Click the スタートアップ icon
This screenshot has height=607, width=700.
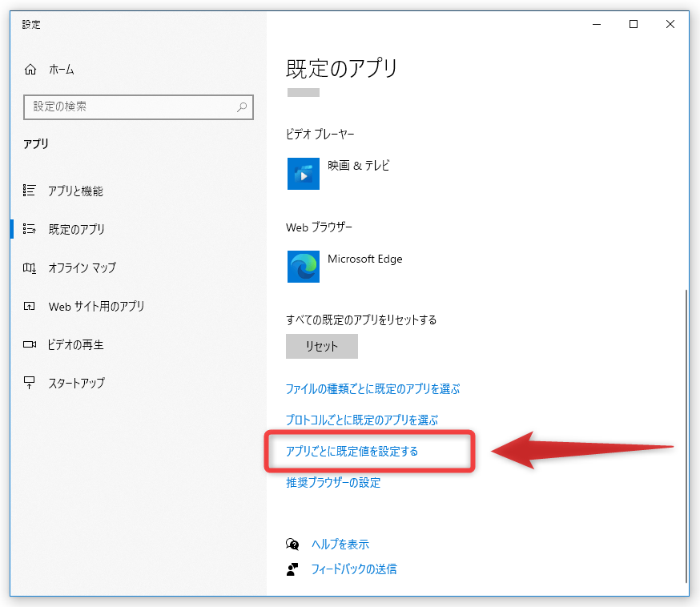(x=29, y=383)
